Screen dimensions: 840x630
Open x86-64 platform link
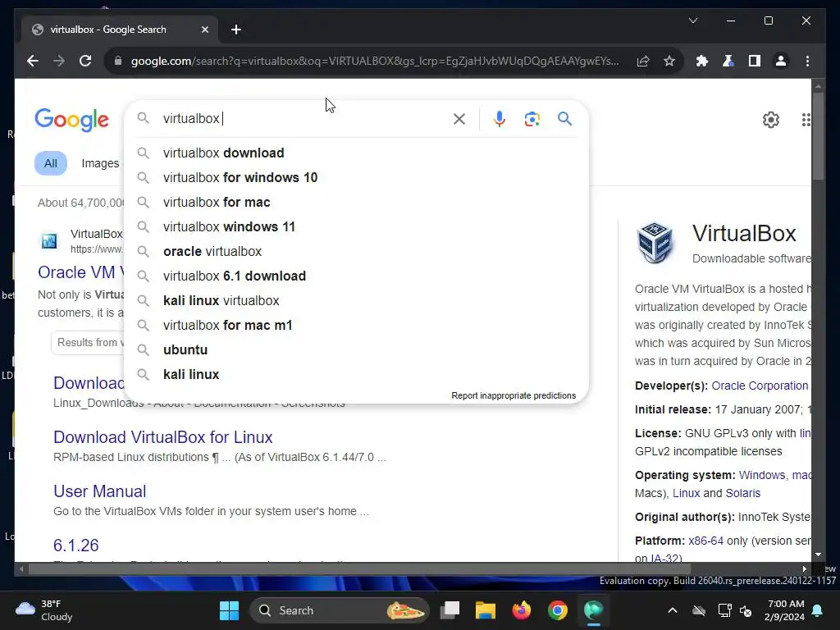[705, 541]
